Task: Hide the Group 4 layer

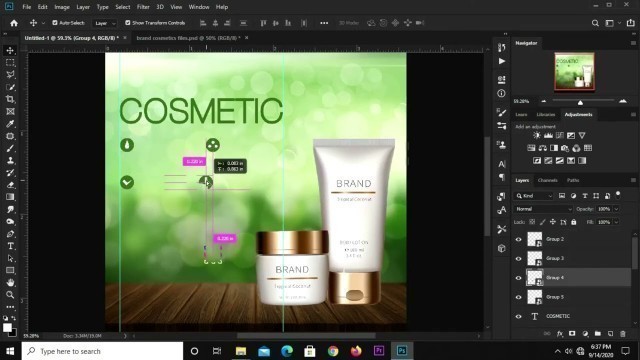Action: click(518, 278)
